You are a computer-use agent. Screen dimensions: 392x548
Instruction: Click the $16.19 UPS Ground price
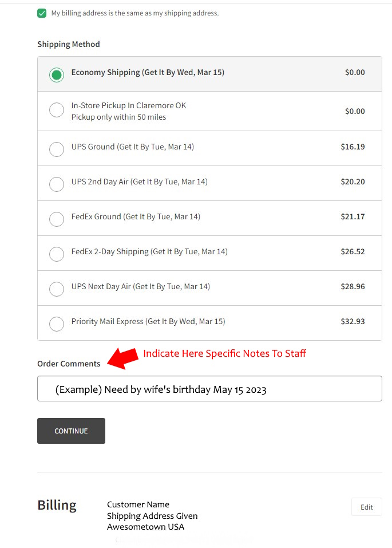353,147
